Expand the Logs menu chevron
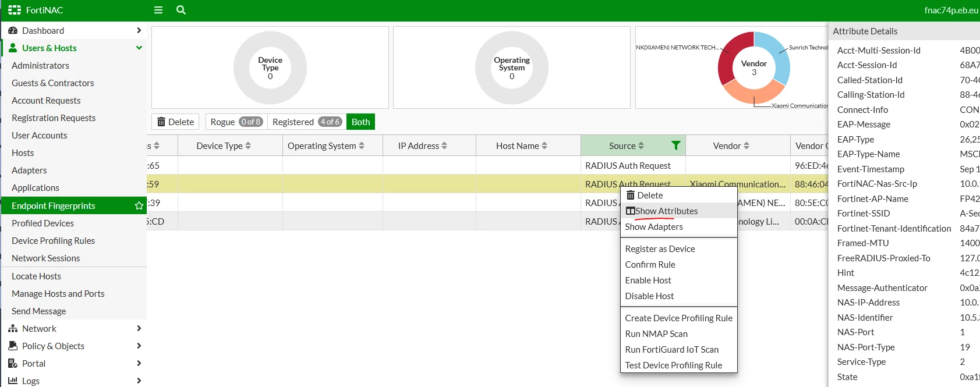Image resolution: width=980 pixels, height=387 pixels. 139,381
